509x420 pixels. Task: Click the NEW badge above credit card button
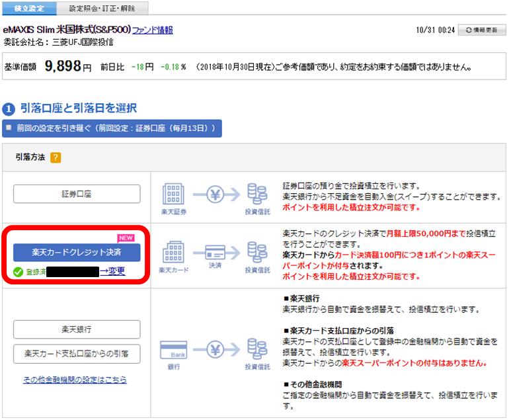(x=126, y=237)
